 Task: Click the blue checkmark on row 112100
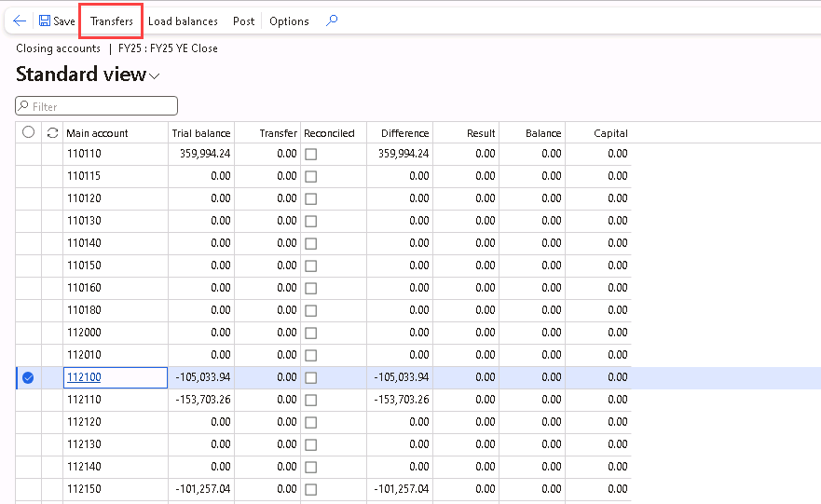(28, 377)
